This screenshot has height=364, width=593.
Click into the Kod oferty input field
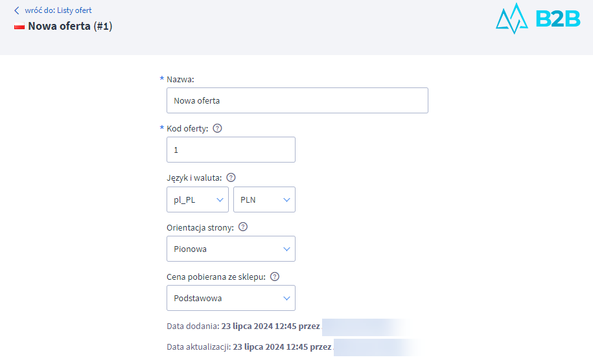[230, 150]
